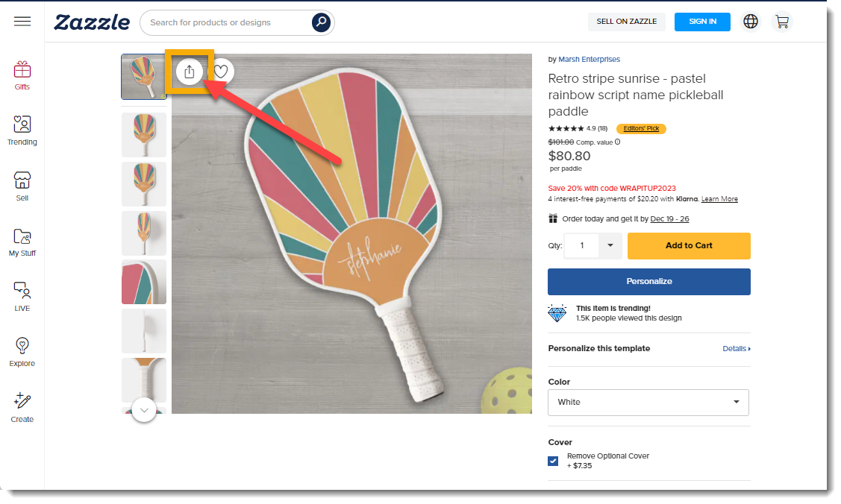The height and width of the screenshot is (504, 841).
Task: Click the blue Personalize button
Action: click(x=648, y=282)
